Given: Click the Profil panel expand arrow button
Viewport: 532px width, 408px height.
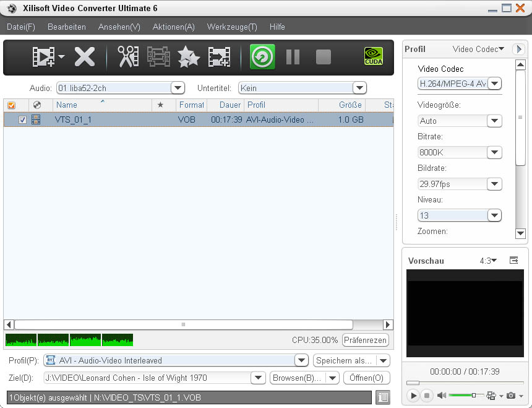Looking at the screenshot, I should [518, 49].
